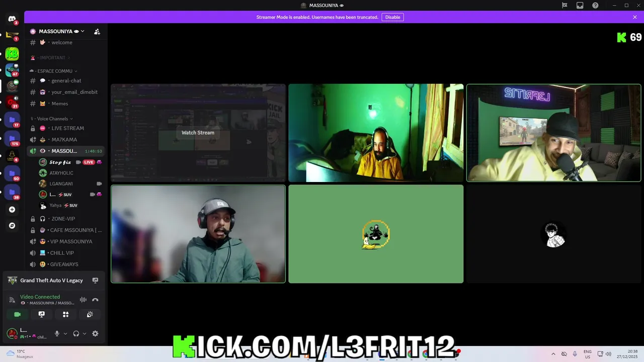
Task: Join the VIP MASSOUNIYA voice channel
Action: click(65, 241)
